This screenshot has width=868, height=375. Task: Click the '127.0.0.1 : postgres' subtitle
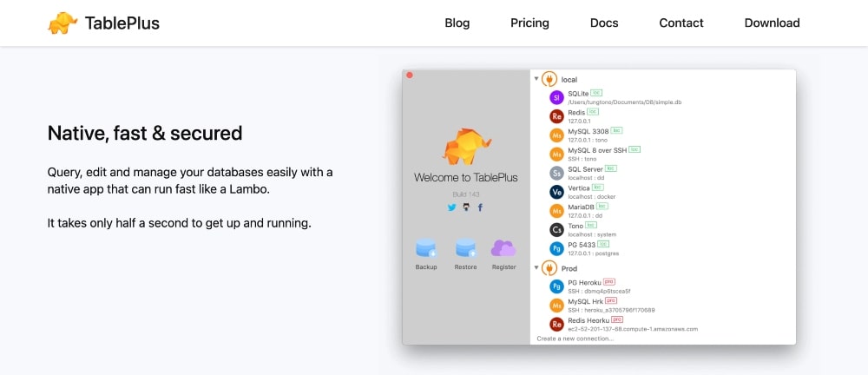pos(594,253)
